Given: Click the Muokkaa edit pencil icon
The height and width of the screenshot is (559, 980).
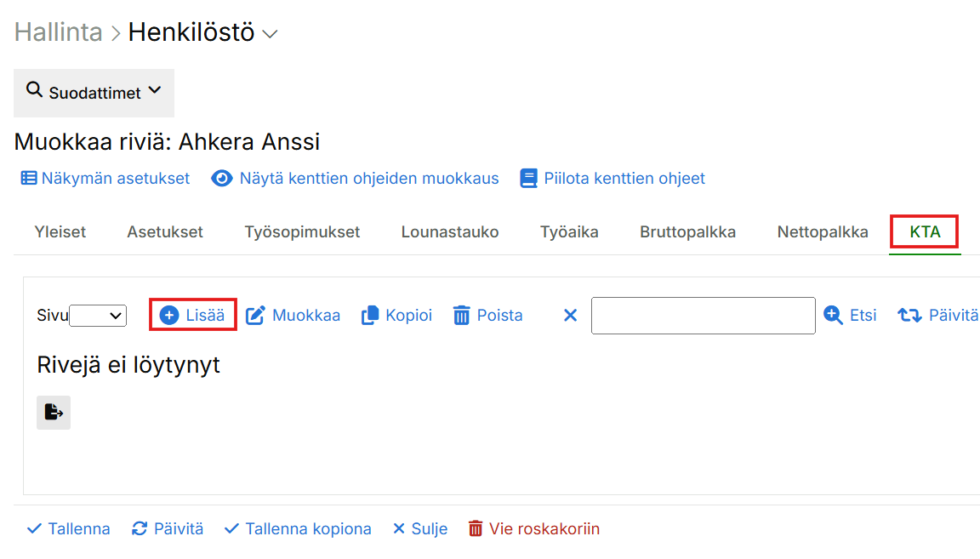Looking at the screenshot, I should point(255,316).
